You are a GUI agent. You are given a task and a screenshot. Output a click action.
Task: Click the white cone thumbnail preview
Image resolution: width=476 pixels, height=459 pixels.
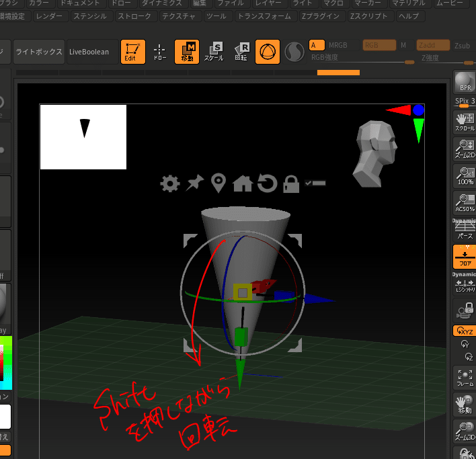[83, 137]
